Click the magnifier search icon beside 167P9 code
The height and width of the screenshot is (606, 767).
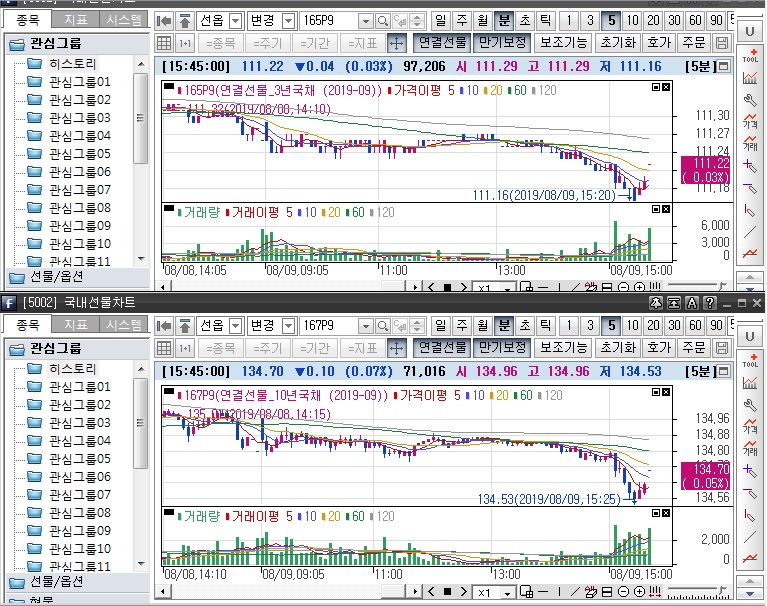[x=383, y=326]
